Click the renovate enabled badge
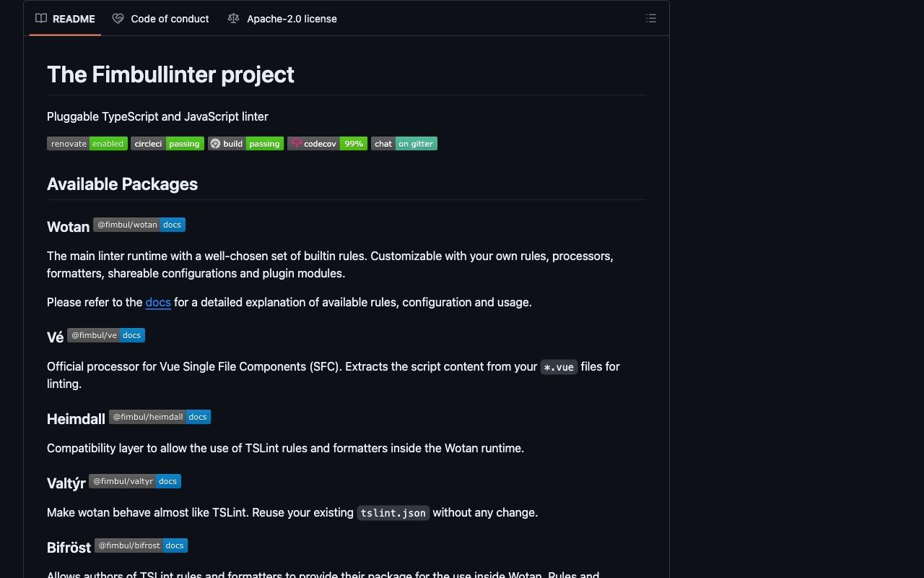Viewport: 924px width, 578px height. [x=87, y=144]
